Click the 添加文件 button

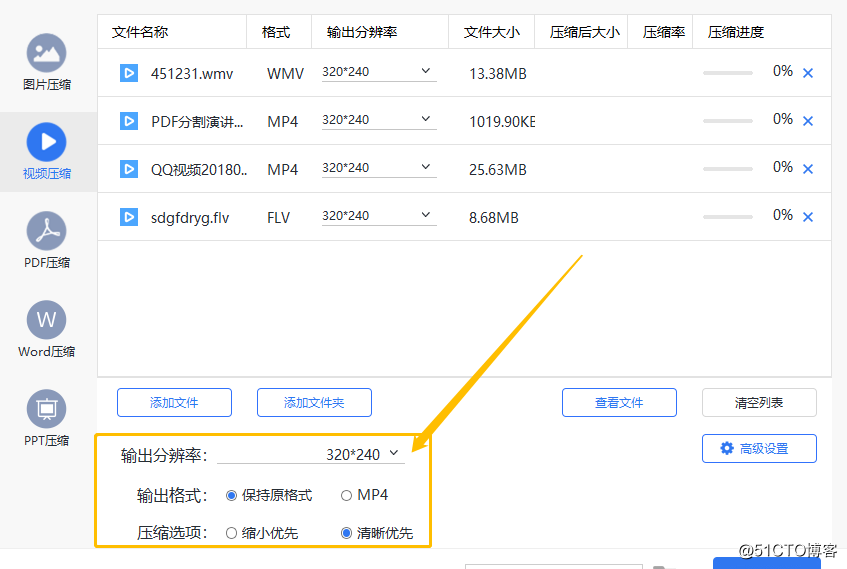pyautogui.click(x=174, y=403)
